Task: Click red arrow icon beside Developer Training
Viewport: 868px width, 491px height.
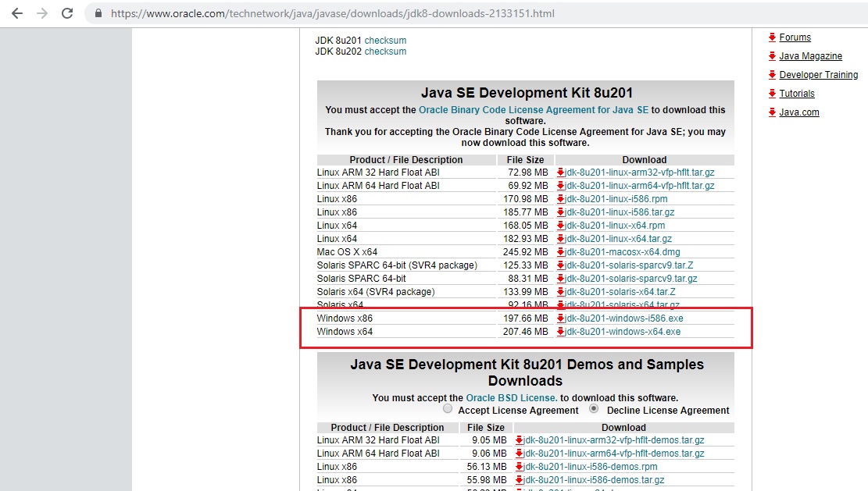Action: coord(772,75)
